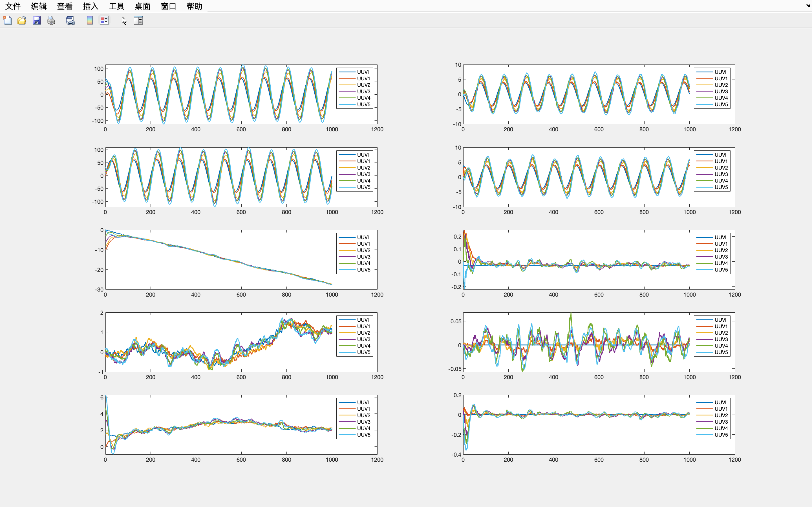Open the 文件 menu
The image size is (812, 507).
pos(13,6)
